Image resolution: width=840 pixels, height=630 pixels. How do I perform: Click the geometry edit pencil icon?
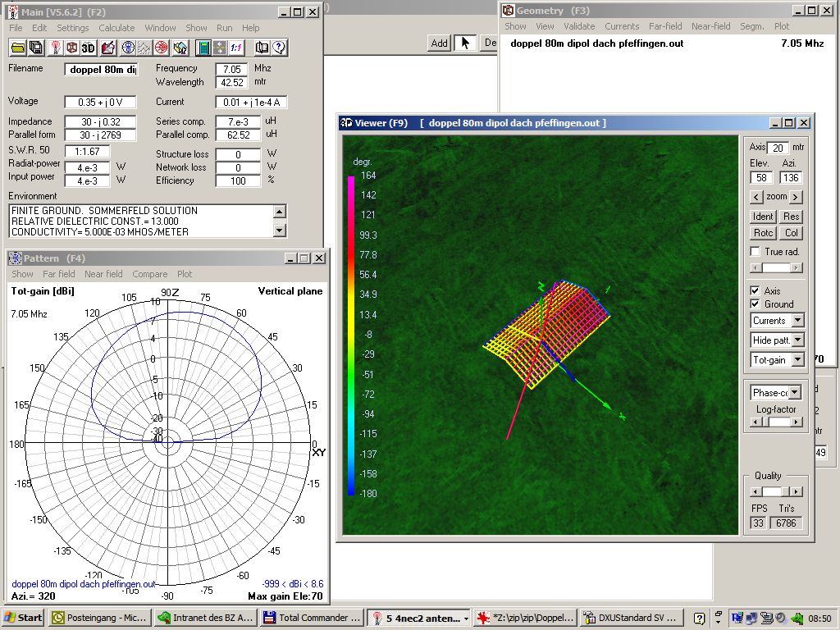point(108,48)
